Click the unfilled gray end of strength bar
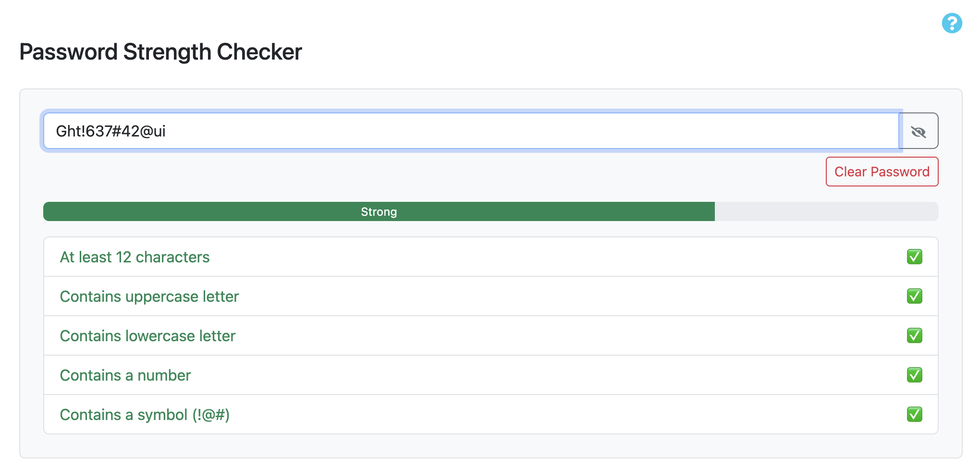980x470 pixels. click(826, 212)
